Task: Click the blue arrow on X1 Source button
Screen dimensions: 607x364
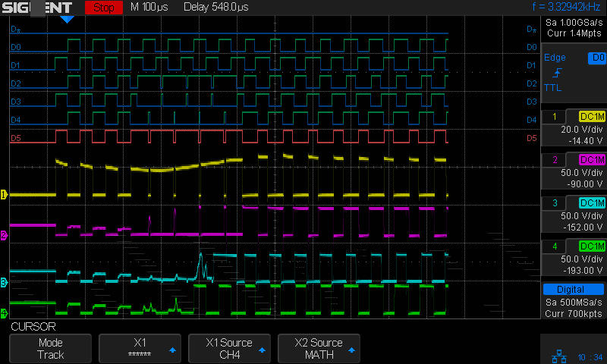Action: [262, 350]
